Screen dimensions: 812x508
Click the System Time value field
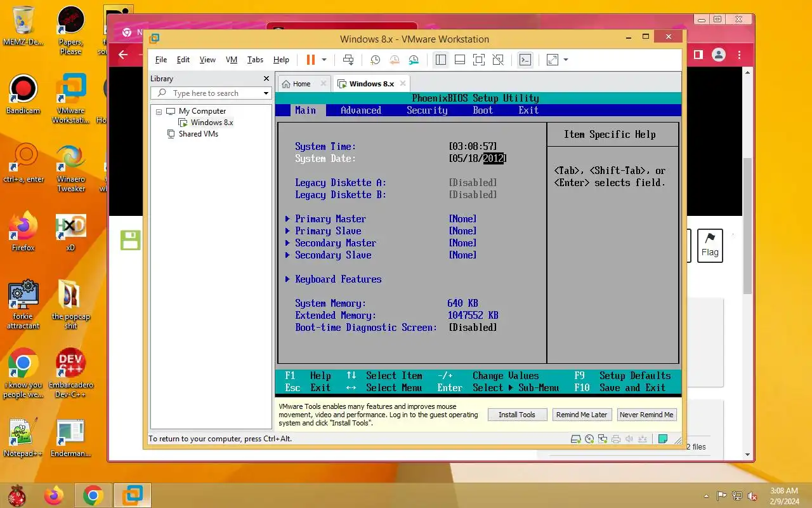[x=473, y=147]
